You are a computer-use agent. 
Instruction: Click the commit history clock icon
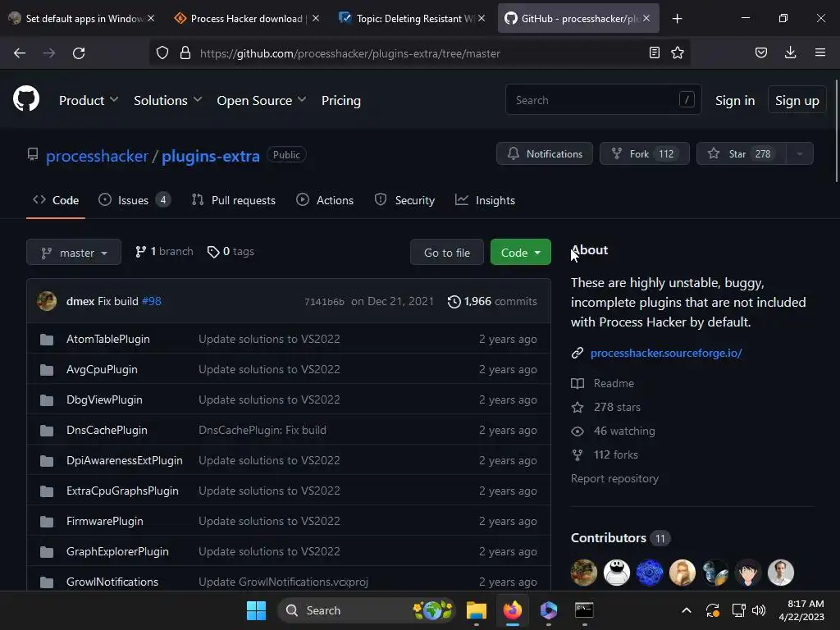[454, 302]
